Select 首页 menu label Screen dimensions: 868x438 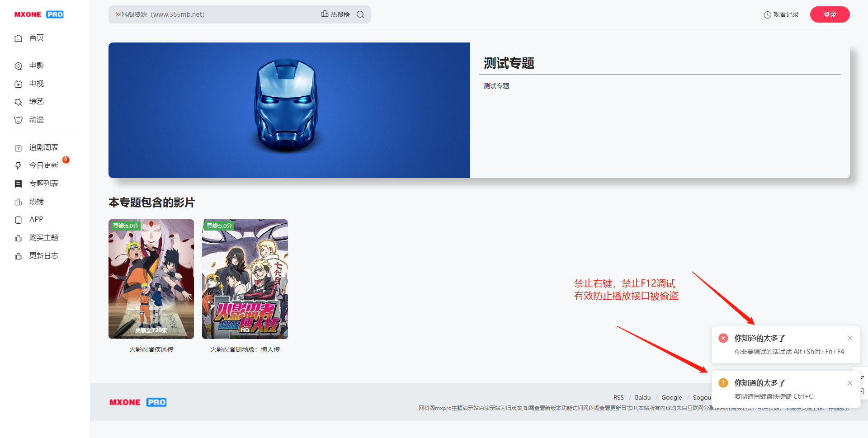click(x=37, y=38)
